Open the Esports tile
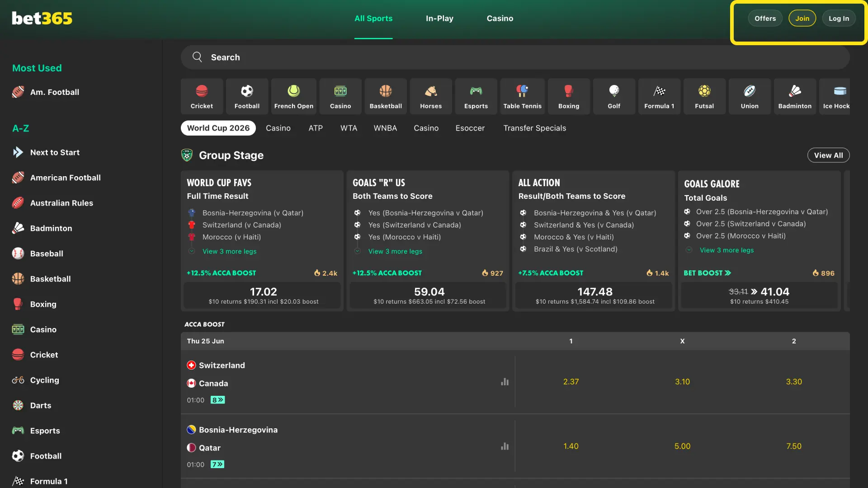The image size is (868, 488). (476, 96)
